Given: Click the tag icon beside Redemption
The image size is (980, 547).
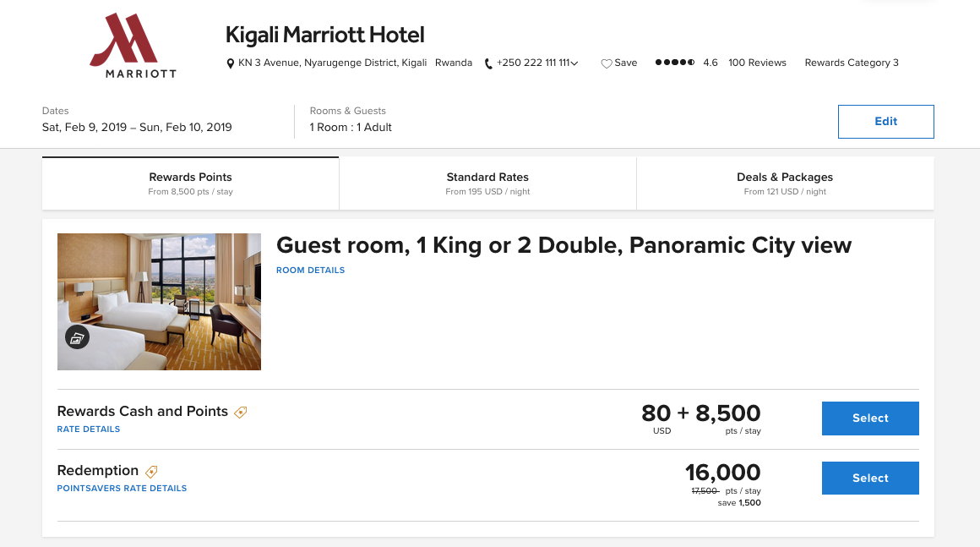Looking at the screenshot, I should (151, 472).
